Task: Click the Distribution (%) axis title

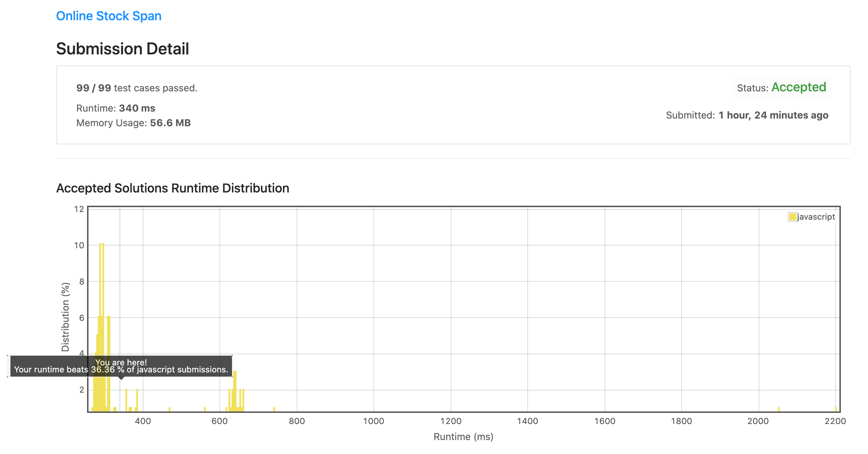Action: click(65, 317)
